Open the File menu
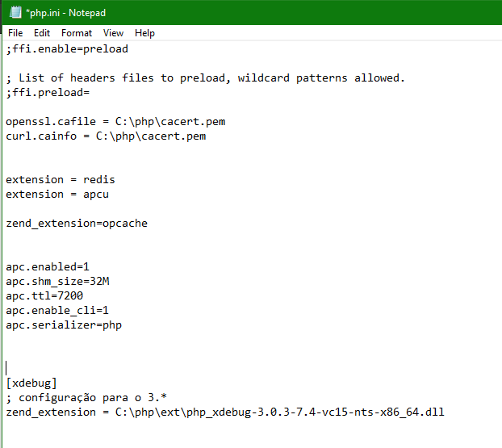 (x=15, y=33)
